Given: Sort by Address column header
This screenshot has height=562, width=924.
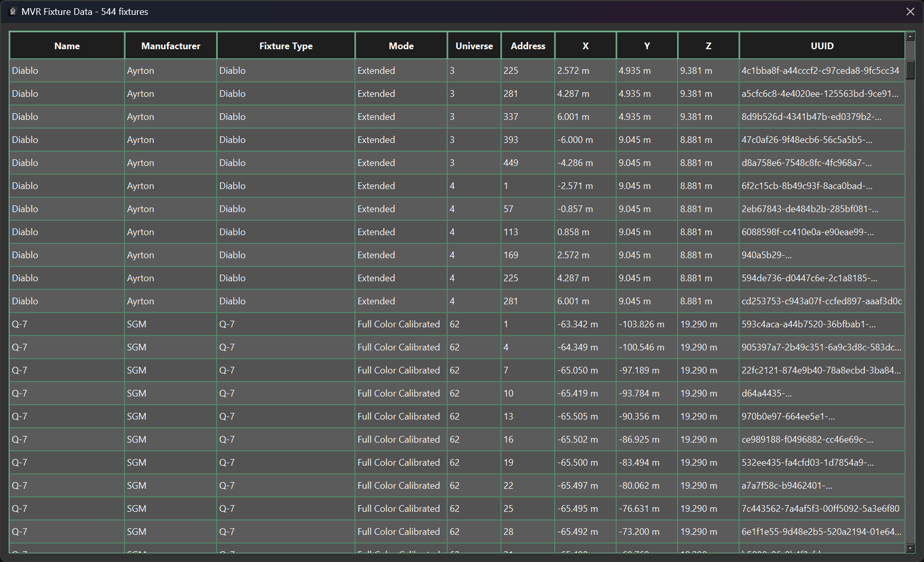Looking at the screenshot, I should click(528, 46).
